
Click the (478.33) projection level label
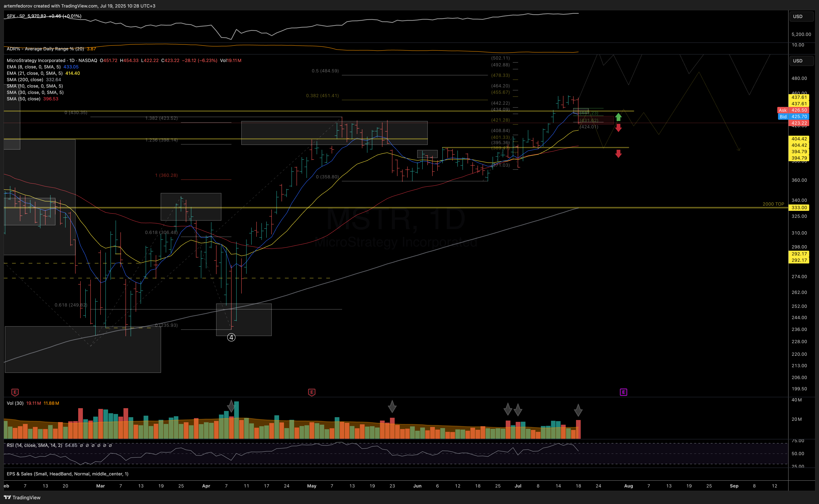point(500,75)
